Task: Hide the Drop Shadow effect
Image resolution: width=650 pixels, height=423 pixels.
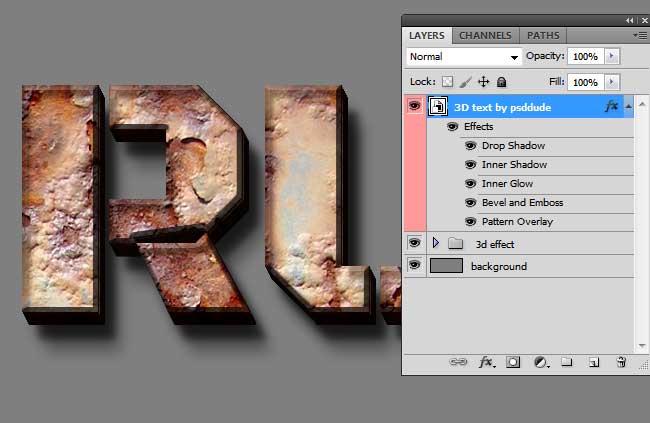Action: (470, 146)
